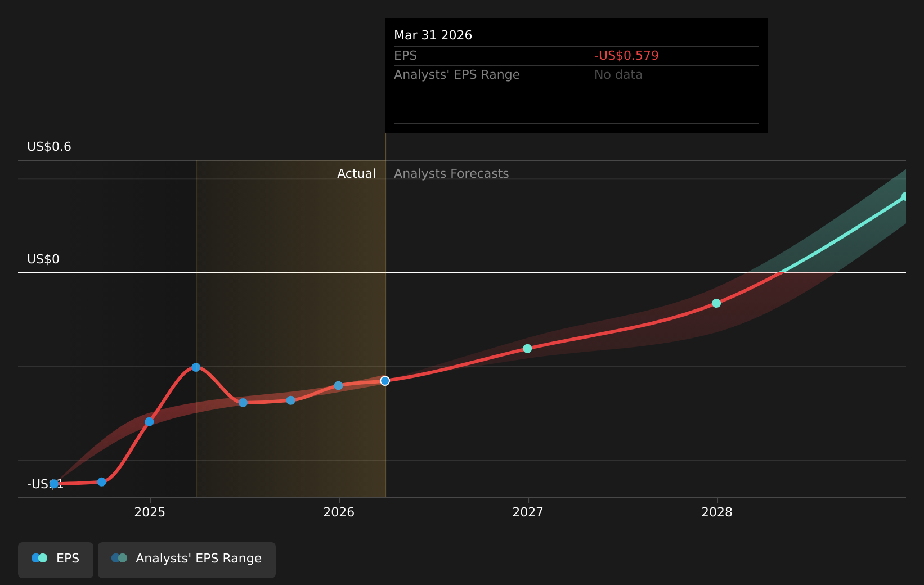
Task: Click the first EPS point at chart start
Action: (x=54, y=484)
